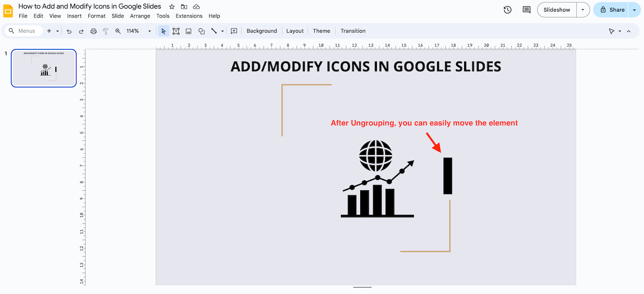Click the Menus search field
Viewport: 644px width, 294px height.
point(27,31)
